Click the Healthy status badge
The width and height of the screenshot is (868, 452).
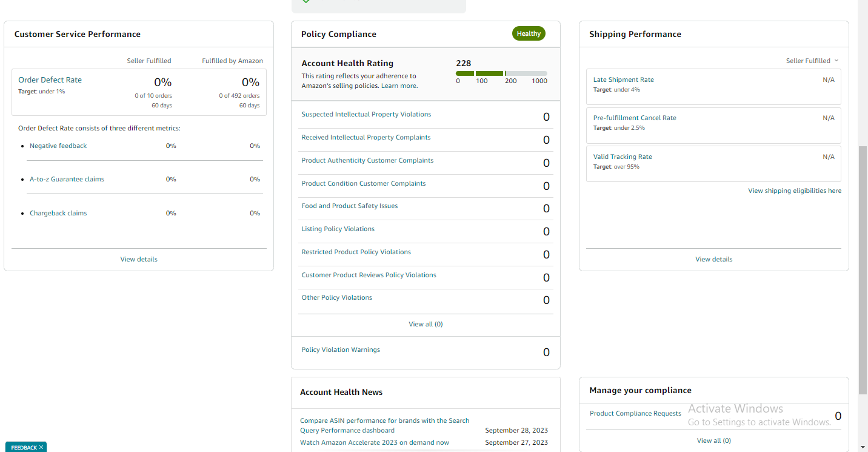point(529,34)
